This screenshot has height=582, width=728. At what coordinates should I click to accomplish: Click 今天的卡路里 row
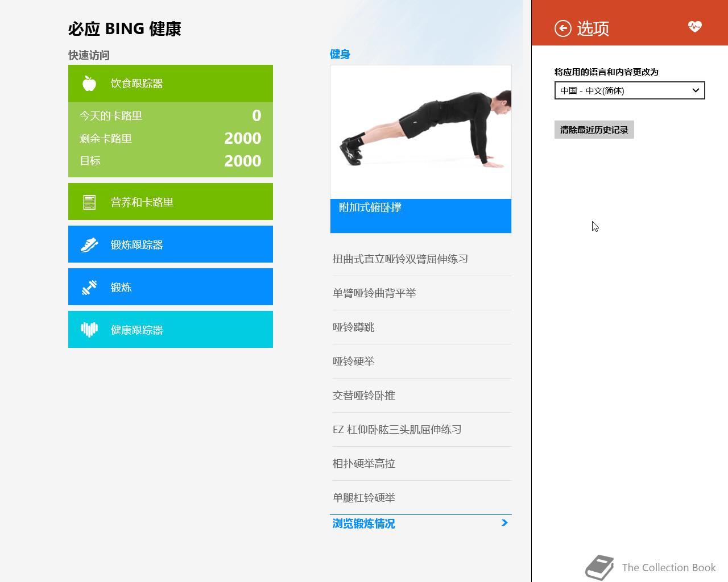pyautogui.click(x=171, y=115)
